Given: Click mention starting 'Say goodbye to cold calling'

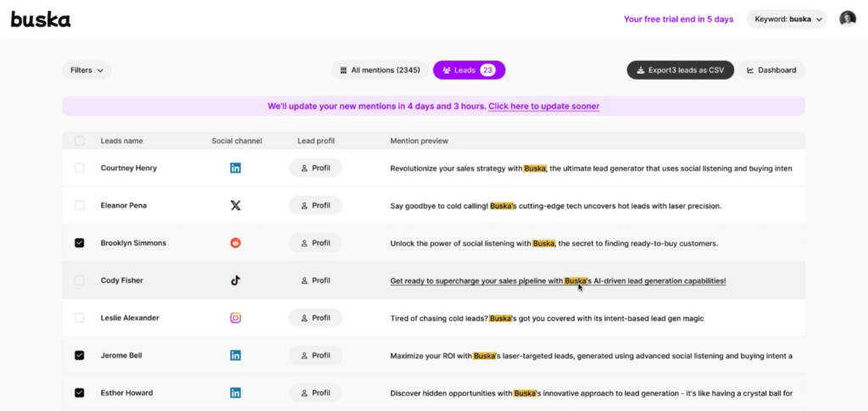Looking at the screenshot, I should point(556,205).
